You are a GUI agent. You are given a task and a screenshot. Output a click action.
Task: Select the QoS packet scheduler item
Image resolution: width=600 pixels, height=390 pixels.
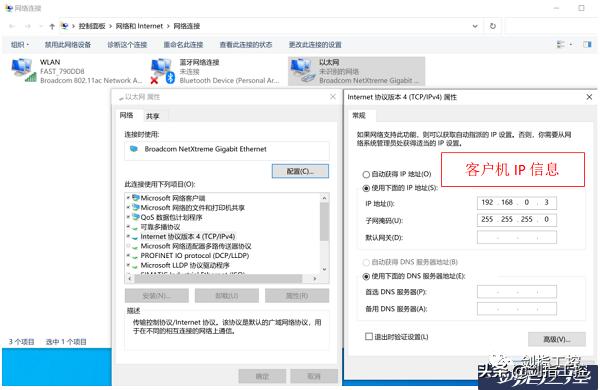tap(171, 217)
